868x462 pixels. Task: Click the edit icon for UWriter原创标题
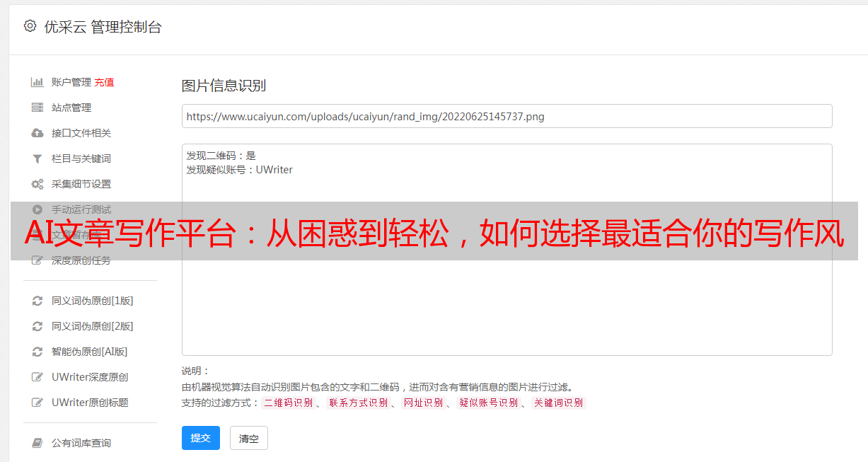[x=37, y=403]
